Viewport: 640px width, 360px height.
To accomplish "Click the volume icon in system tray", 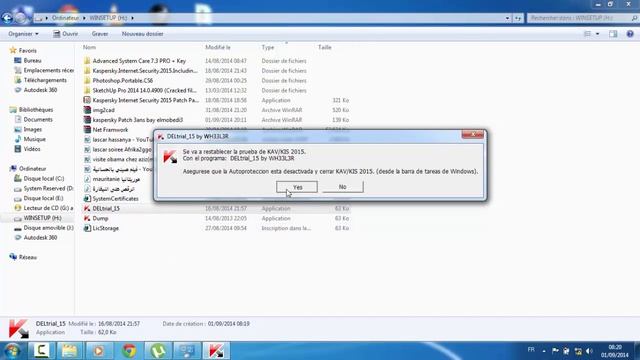I will pos(589,351).
